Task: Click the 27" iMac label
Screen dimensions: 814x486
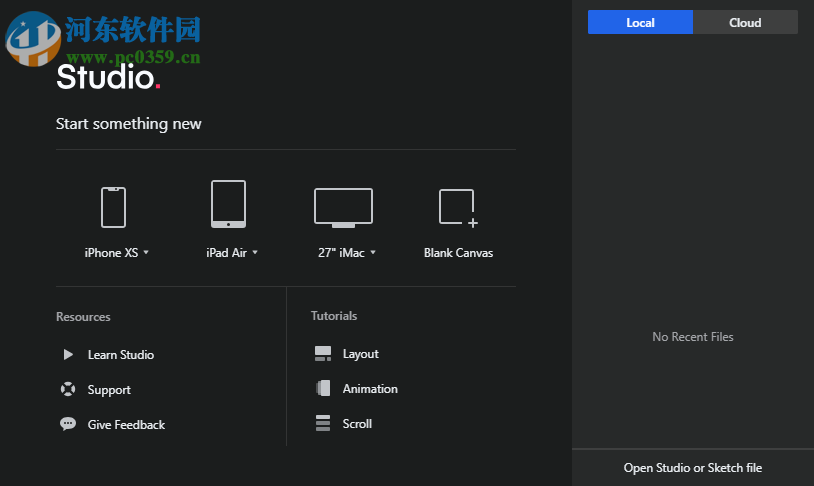Action: [x=341, y=253]
